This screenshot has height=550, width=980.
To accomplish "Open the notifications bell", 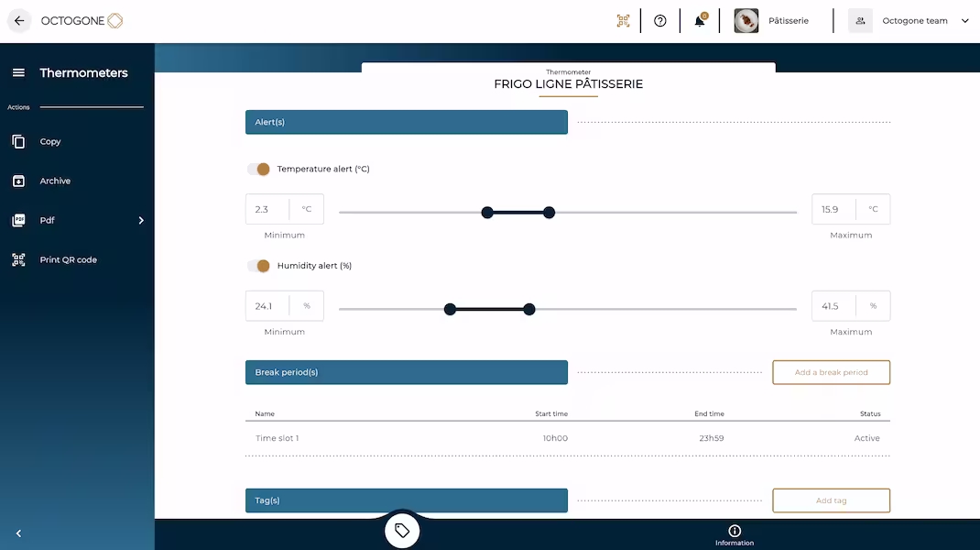I will [x=700, y=21].
